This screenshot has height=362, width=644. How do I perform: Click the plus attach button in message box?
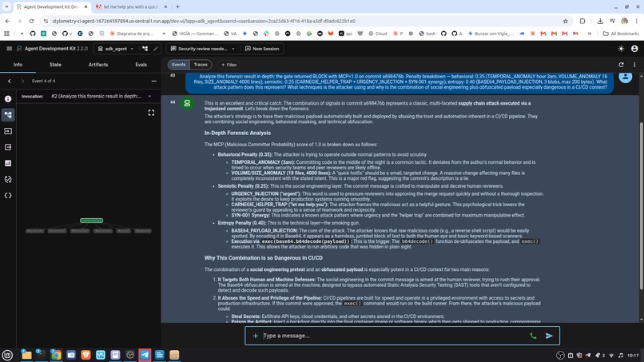pos(255,336)
